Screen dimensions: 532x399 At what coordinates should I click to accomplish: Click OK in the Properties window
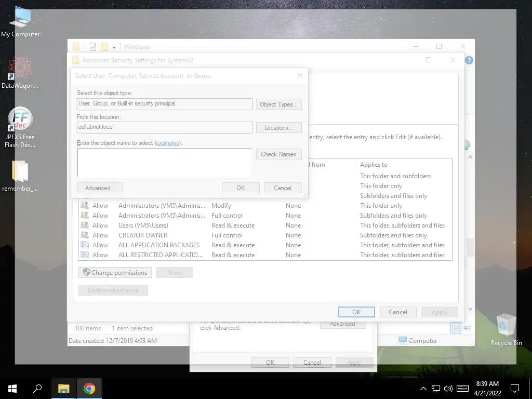[270, 362]
